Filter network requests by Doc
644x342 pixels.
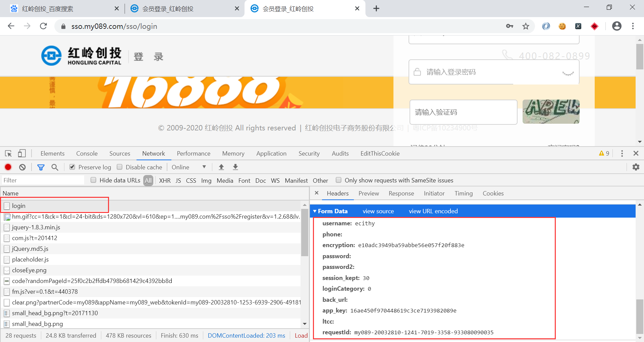260,180
